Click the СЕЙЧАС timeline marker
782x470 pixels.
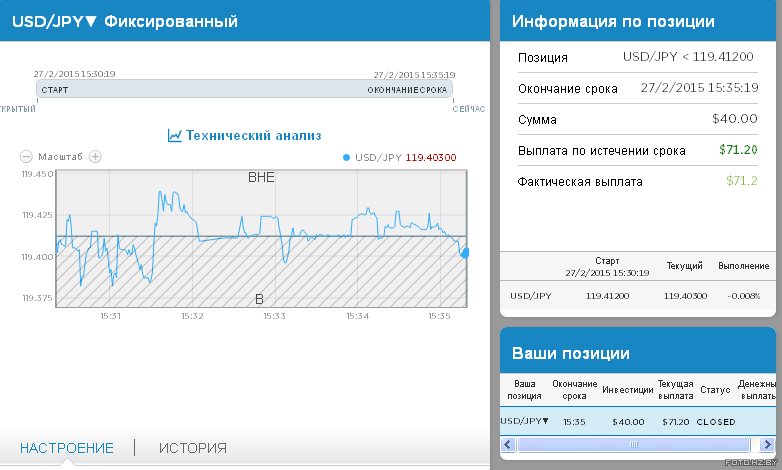point(469,109)
